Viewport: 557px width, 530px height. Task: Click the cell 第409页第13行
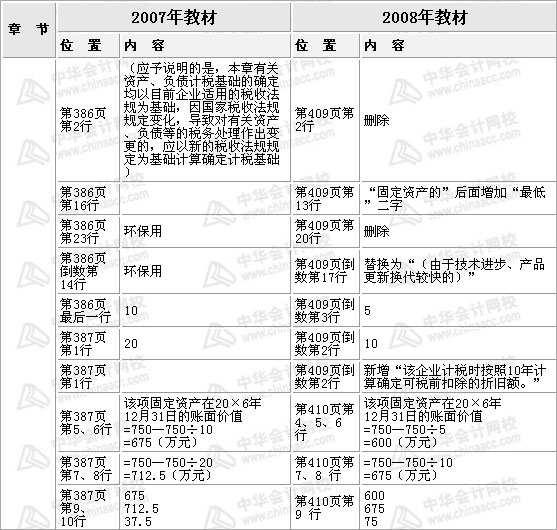325,199
